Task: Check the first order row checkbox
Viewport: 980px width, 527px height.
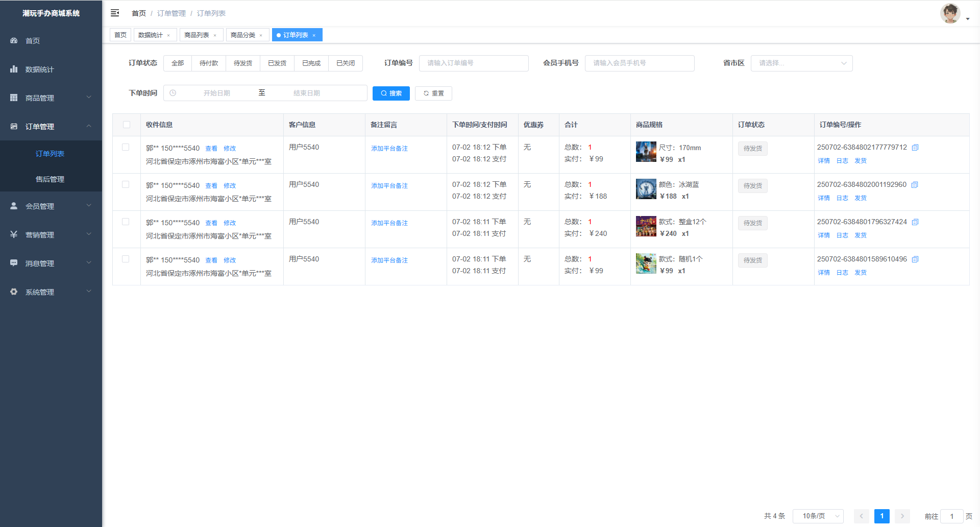Action: pyautogui.click(x=126, y=147)
